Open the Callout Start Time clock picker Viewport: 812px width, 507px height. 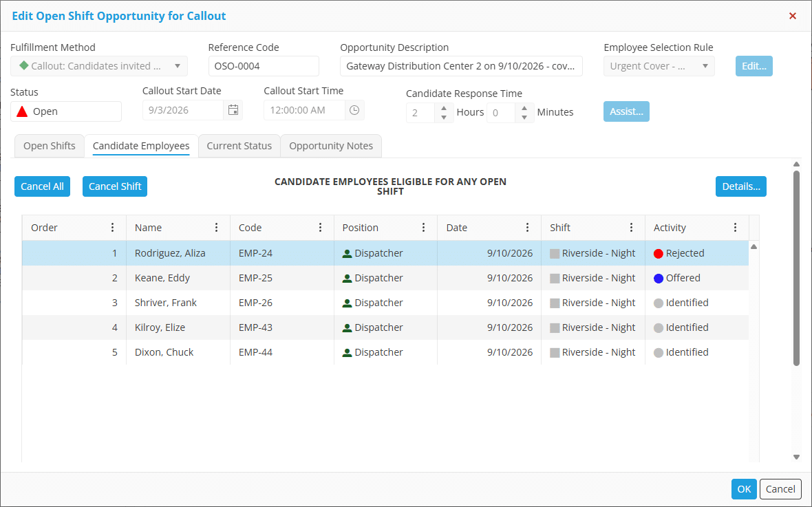(354, 110)
